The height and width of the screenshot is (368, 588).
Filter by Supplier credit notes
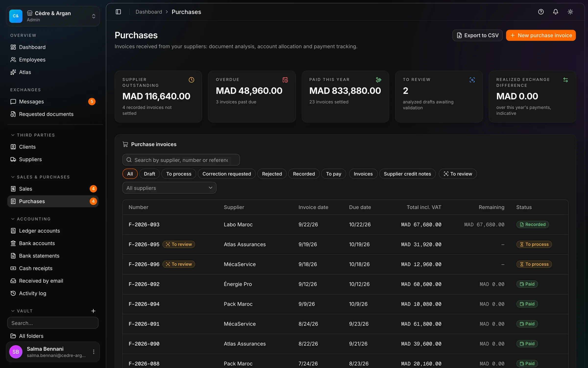[x=407, y=174]
